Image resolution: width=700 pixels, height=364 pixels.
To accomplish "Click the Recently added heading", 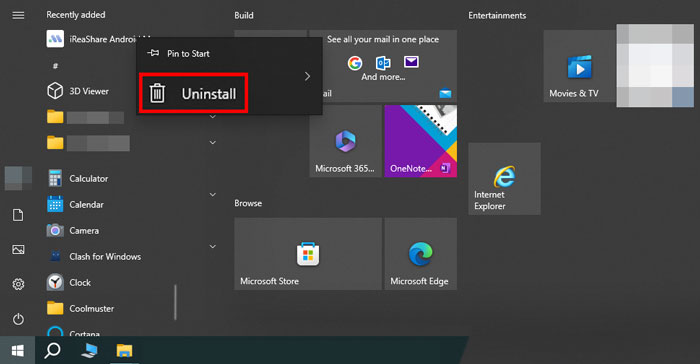I will (x=76, y=15).
